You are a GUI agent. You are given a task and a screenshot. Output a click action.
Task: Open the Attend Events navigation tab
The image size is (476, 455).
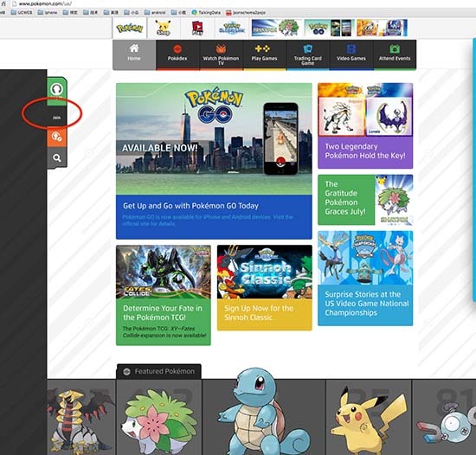click(x=395, y=54)
